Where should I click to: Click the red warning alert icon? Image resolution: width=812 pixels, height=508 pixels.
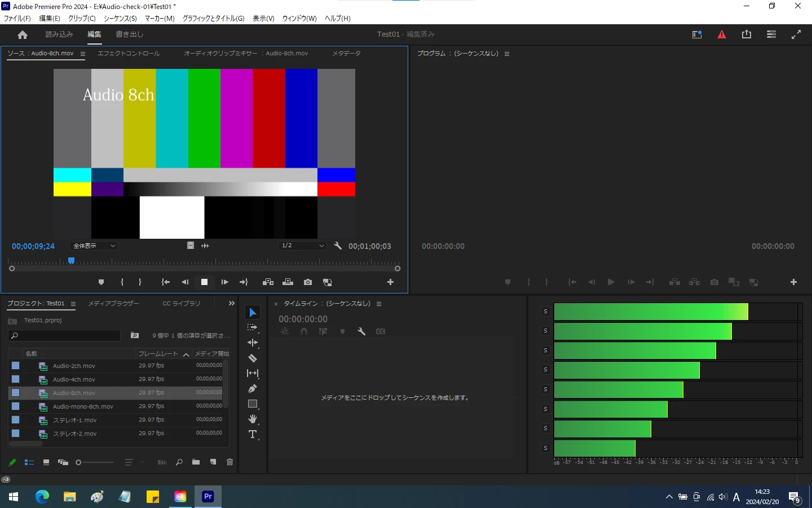tap(722, 34)
